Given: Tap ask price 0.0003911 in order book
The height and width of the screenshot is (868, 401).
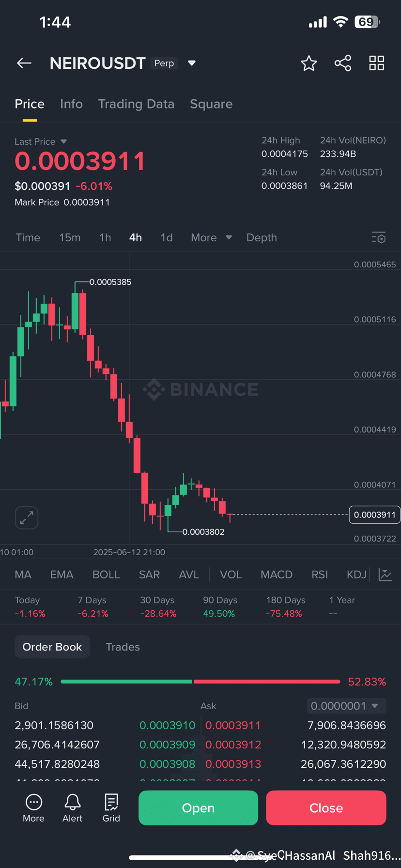Looking at the screenshot, I should pos(233,725).
